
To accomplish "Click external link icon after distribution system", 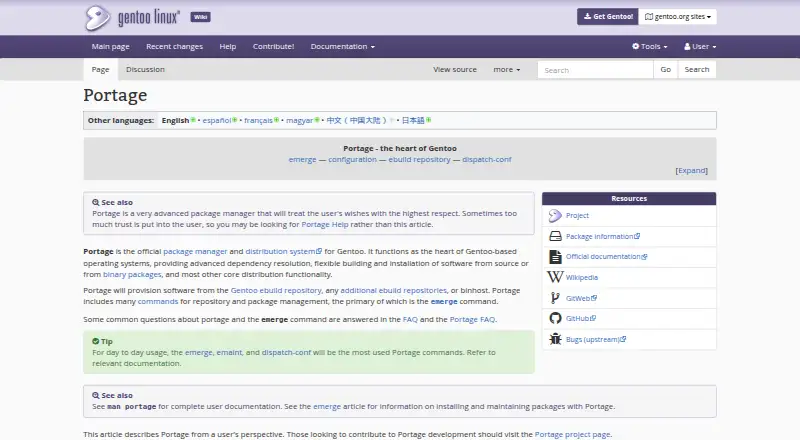I will click(x=319, y=251).
